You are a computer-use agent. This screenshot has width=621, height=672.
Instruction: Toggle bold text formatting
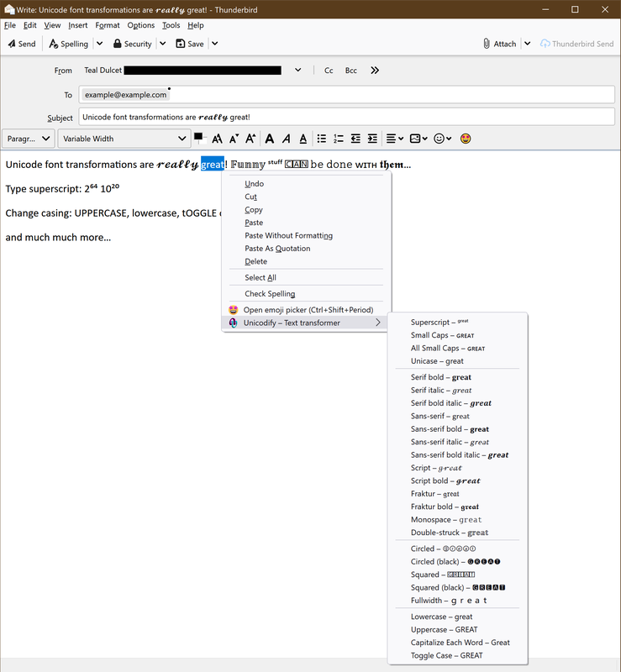pyautogui.click(x=270, y=139)
